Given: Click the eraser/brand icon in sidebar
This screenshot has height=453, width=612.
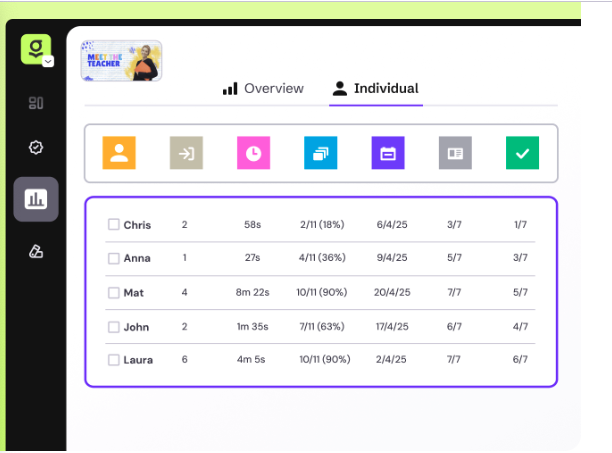Looking at the screenshot, I should (36, 251).
